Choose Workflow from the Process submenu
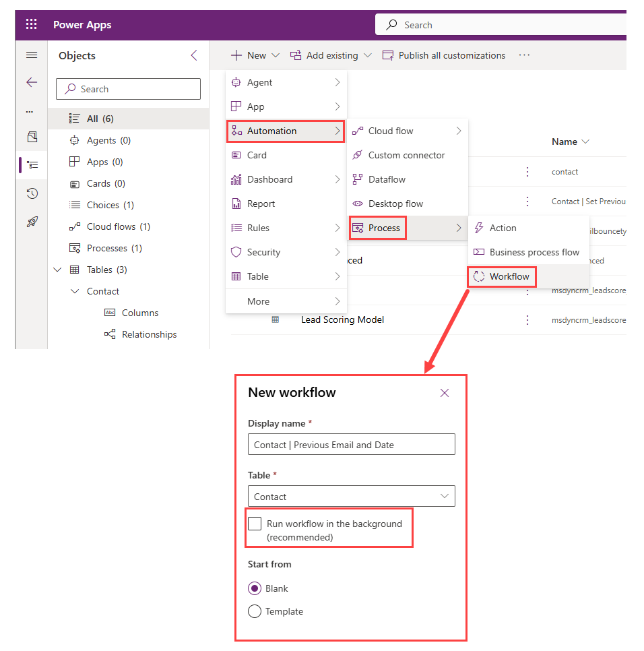Screen dimensions: 644x651 [529, 276]
